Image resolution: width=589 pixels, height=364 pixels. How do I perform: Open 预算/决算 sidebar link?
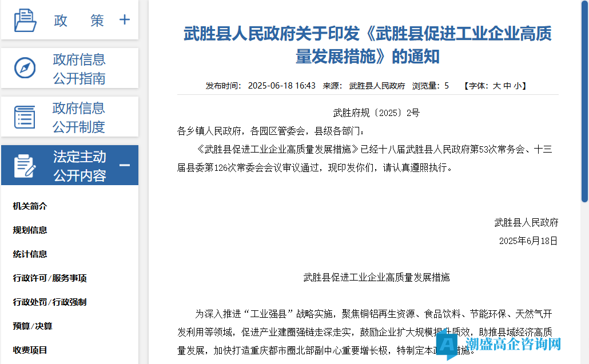33,326
